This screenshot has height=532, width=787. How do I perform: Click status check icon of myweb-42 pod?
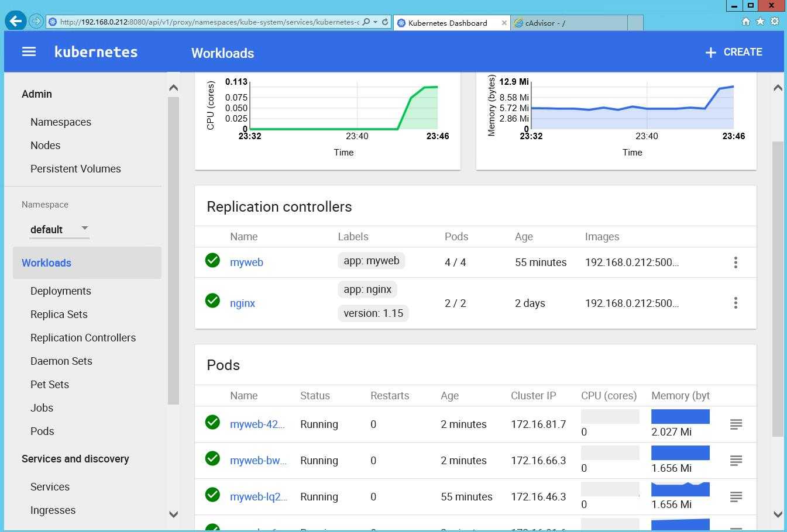(x=212, y=422)
